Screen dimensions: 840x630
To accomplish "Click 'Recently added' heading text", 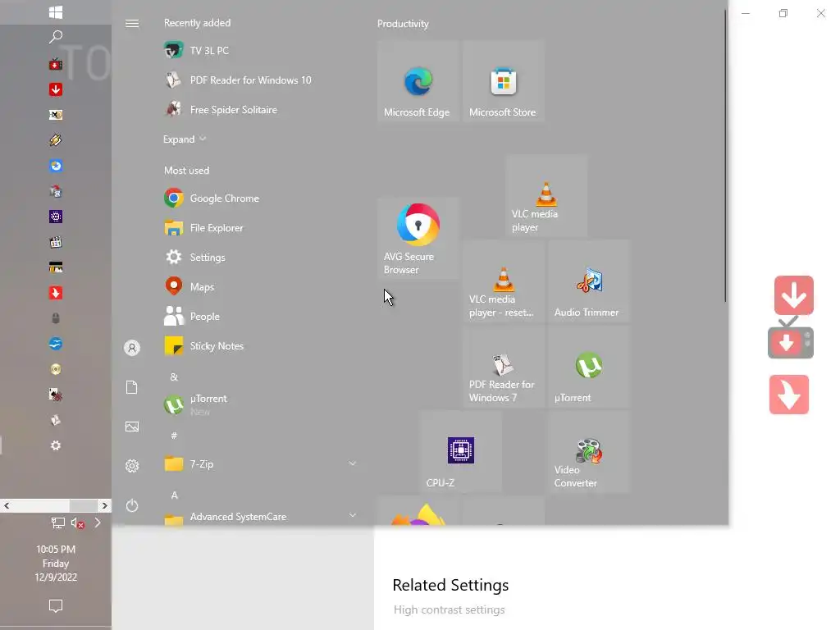I will coord(197,23).
